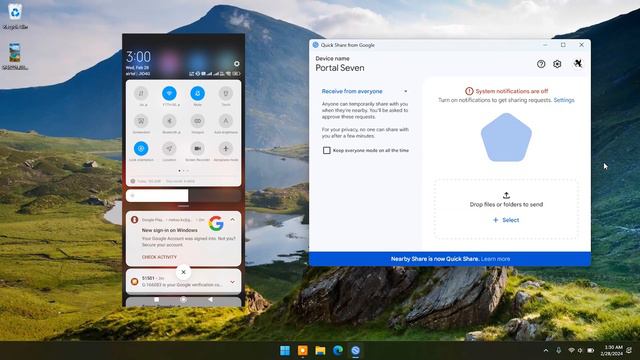Click volume icon in system tray

[x=580, y=350]
